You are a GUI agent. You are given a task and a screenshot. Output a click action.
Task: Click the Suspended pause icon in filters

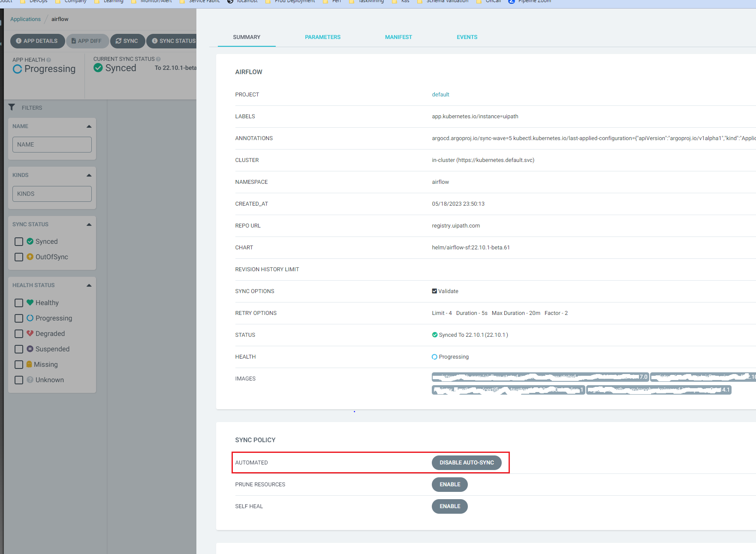30,349
